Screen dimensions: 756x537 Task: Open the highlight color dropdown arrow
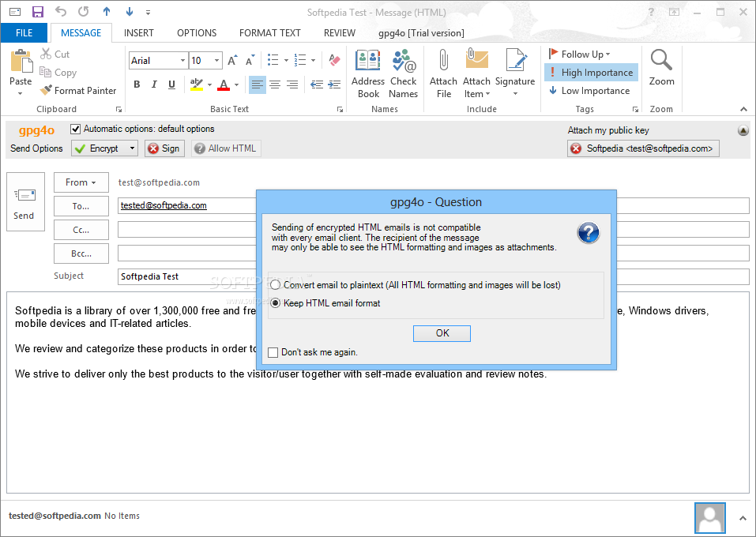point(209,84)
